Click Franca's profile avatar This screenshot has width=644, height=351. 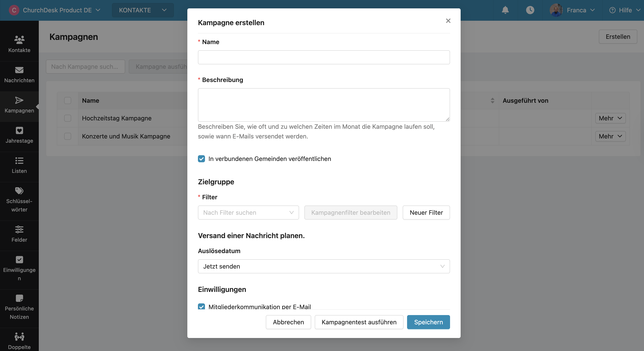pos(556,10)
